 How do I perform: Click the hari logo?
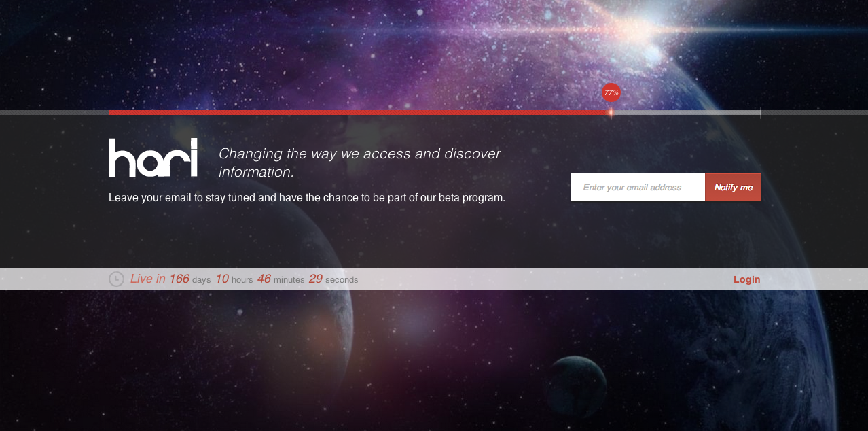coord(153,158)
